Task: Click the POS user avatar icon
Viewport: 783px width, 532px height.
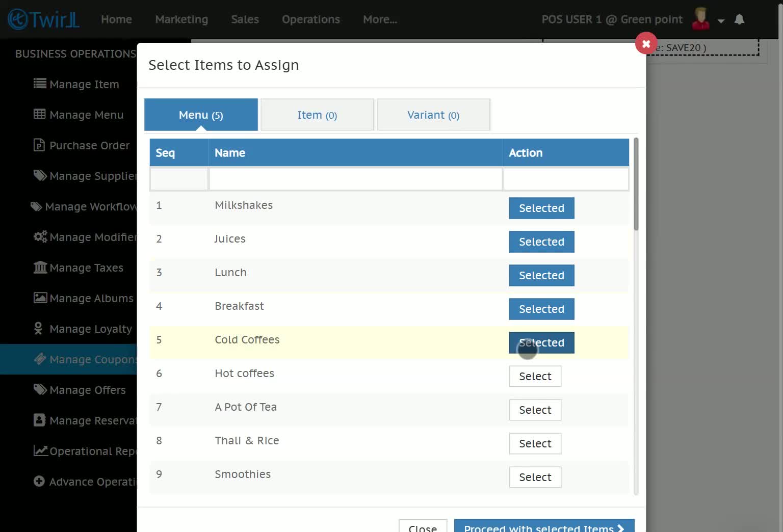Action: pos(701,18)
